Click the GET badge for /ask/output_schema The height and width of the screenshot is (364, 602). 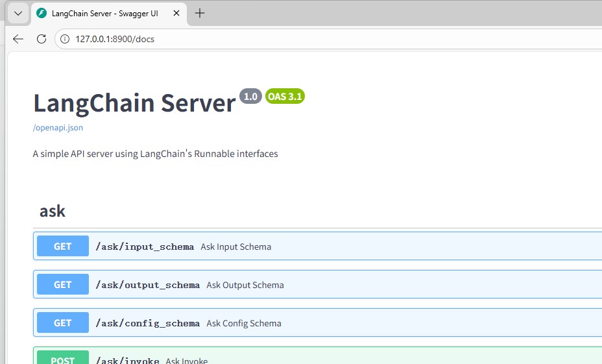click(x=63, y=285)
